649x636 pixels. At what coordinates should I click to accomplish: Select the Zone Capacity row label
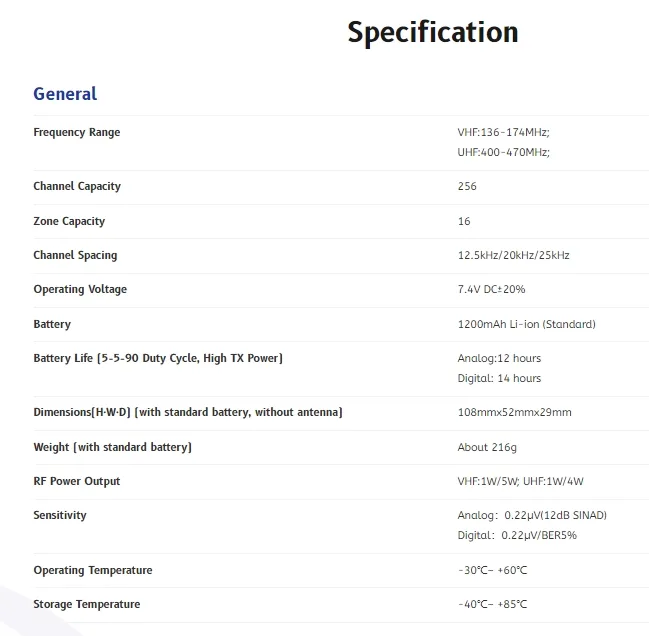tap(69, 221)
